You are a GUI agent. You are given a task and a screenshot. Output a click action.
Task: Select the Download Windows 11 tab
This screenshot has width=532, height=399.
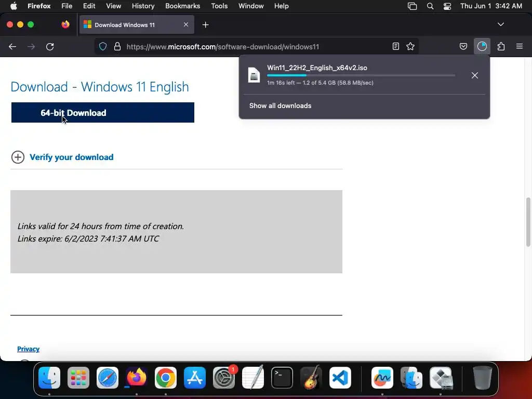coord(137,24)
